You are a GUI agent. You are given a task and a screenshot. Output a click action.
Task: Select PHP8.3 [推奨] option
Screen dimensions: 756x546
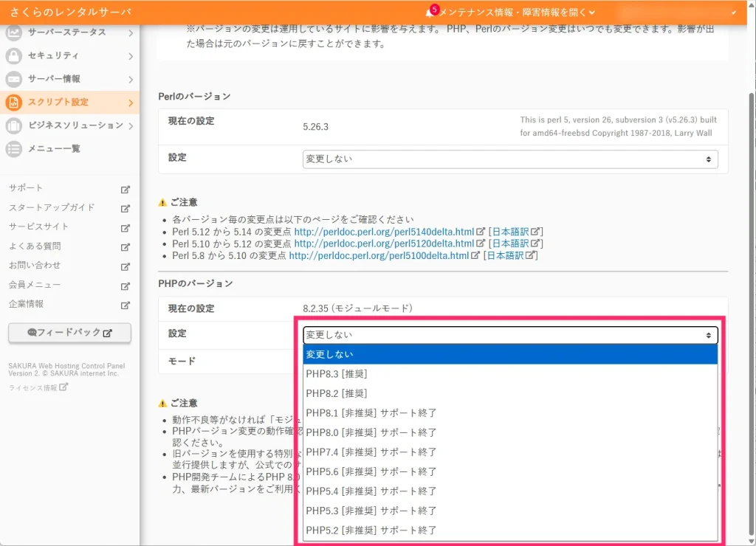pos(510,373)
